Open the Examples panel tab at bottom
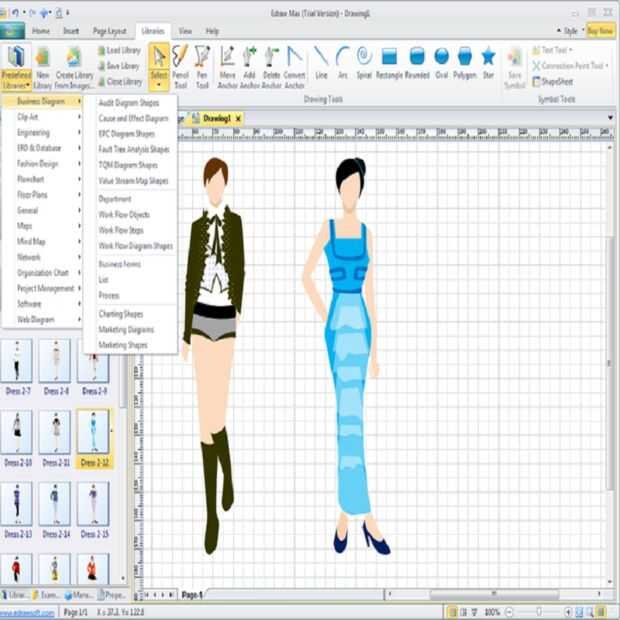The height and width of the screenshot is (620, 620). (x=45, y=594)
